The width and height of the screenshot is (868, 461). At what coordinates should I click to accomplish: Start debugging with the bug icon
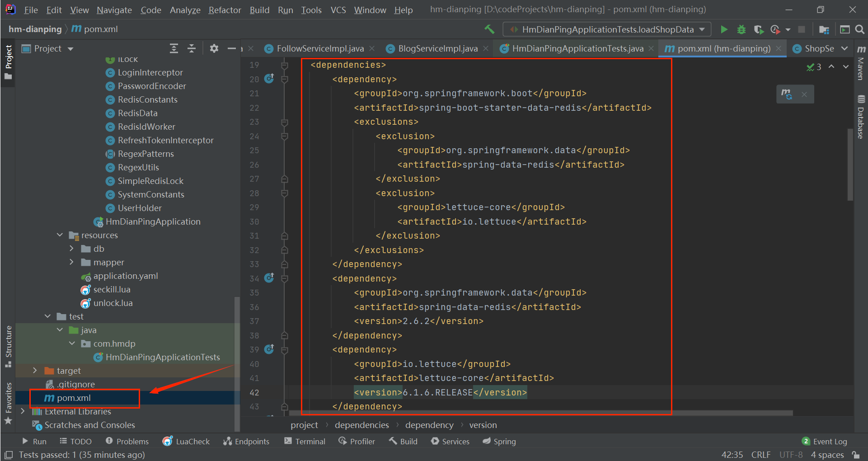741,29
